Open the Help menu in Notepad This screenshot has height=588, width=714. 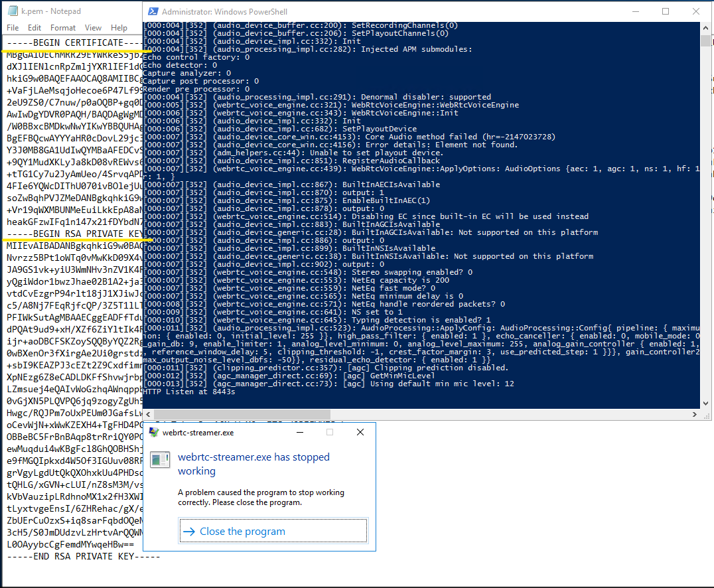[118, 28]
